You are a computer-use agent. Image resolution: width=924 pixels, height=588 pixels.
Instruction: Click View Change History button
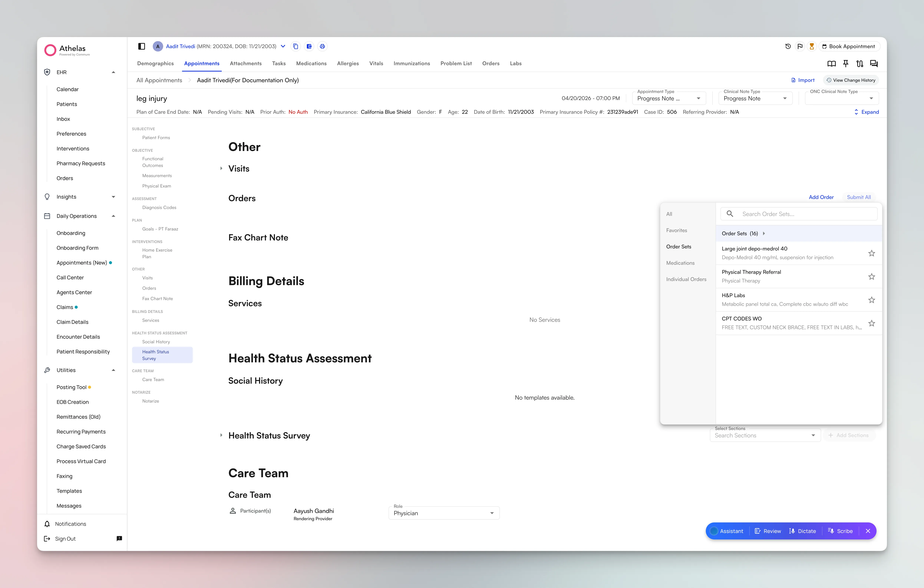pos(851,80)
